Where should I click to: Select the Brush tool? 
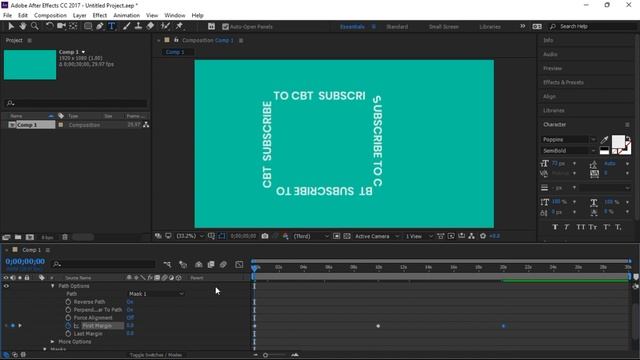click(x=127, y=26)
